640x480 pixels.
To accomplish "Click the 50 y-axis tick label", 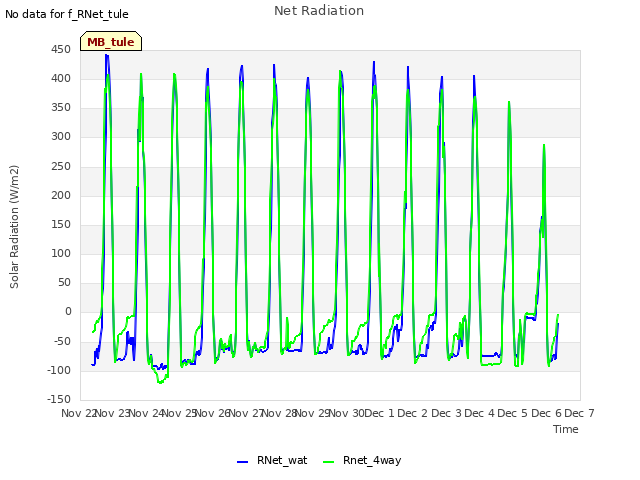I will 64,282.
